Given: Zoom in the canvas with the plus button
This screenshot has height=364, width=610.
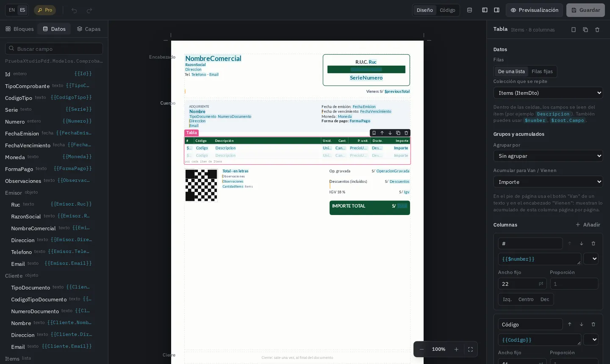Looking at the screenshot, I should 456,349.
